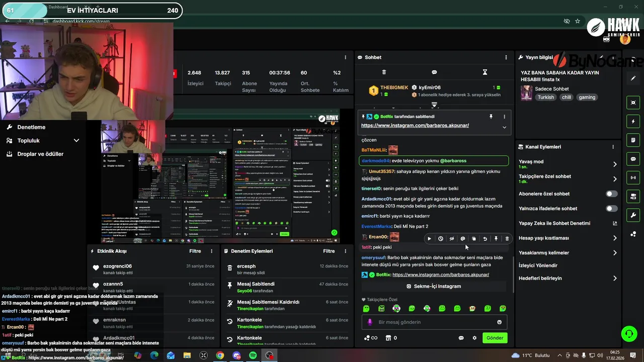Click the shop icon showing 0

tap(388, 338)
